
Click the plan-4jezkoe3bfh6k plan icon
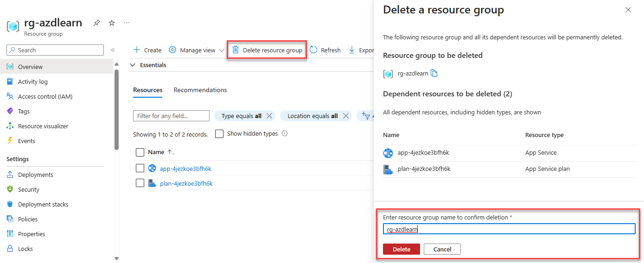click(152, 183)
